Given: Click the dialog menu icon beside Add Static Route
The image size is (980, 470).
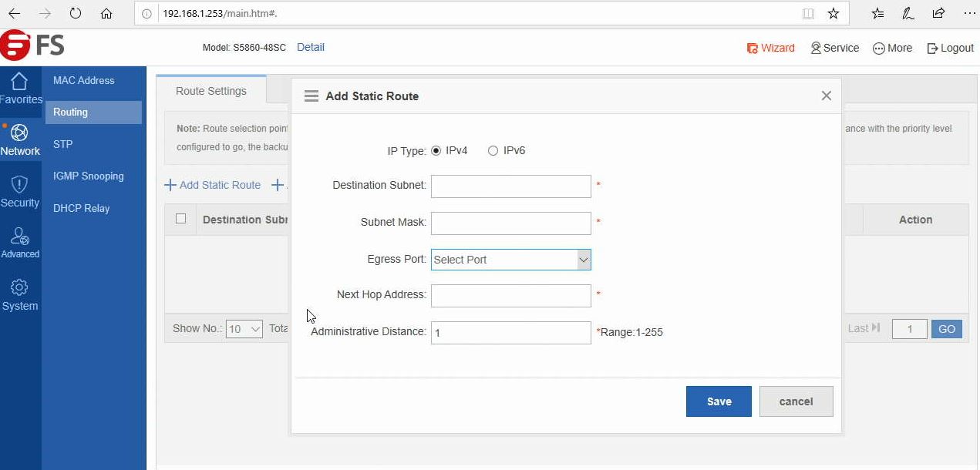Looking at the screenshot, I should pos(312,96).
